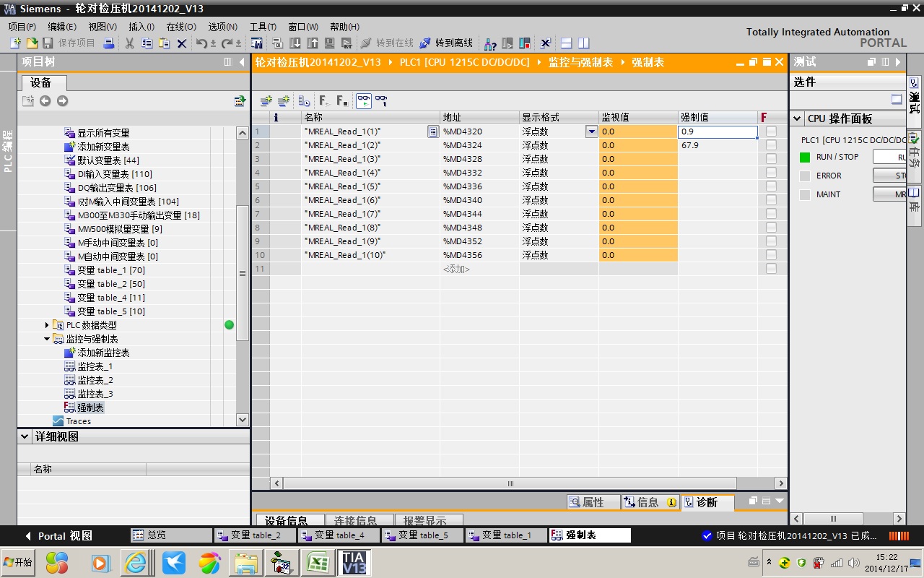924x578 pixels.
Task: Go forward in project tree navigation
Action: point(62,101)
